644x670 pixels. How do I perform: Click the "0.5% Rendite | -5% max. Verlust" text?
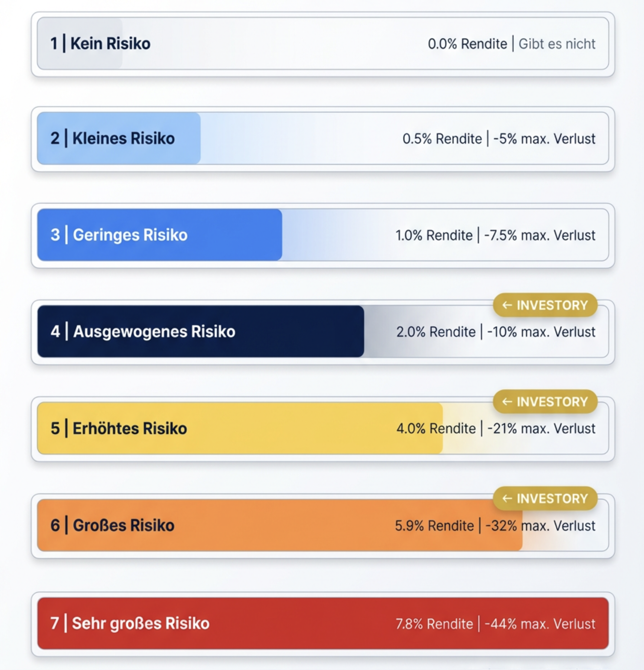pos(498,139)
